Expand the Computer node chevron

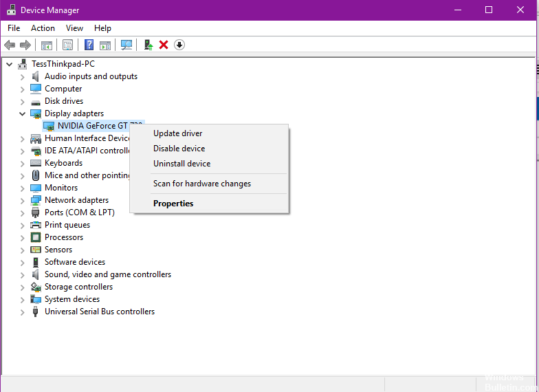[22, 89]
